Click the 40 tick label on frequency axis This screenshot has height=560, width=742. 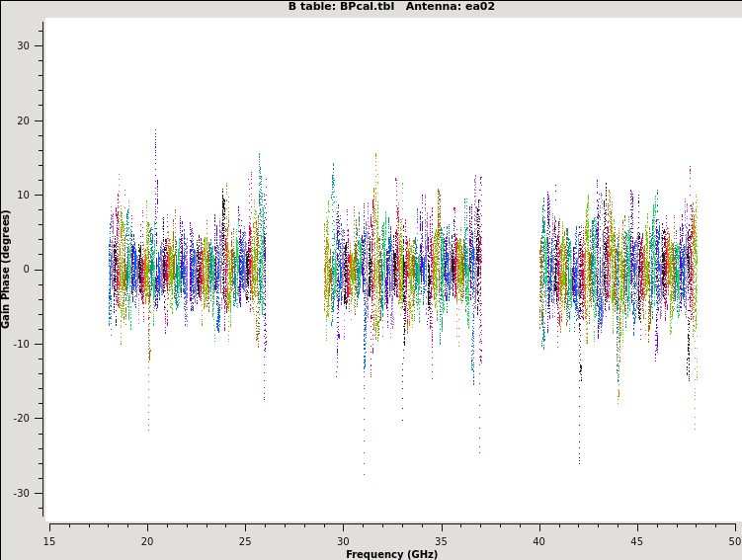tap(538, 540)
